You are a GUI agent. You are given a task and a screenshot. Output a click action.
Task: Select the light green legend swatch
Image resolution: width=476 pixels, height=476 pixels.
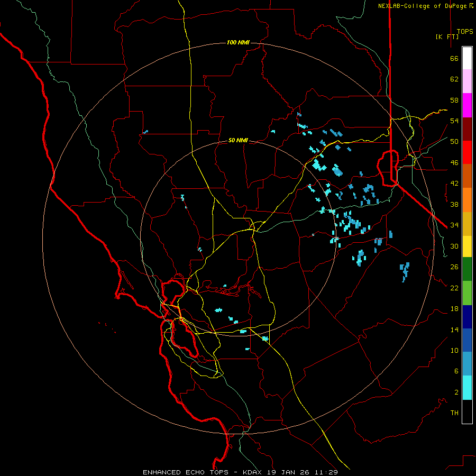(x=467, y=293)
